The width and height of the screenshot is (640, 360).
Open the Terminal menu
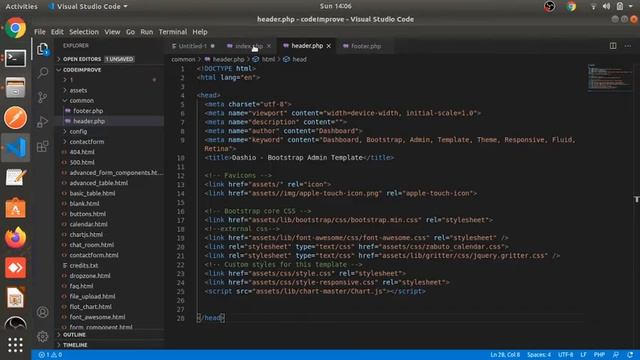coord(173,32)
